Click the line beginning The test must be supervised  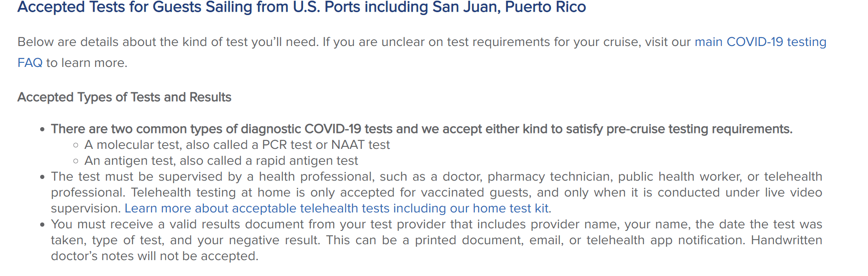pyautogui.click(x=437, y=176)
